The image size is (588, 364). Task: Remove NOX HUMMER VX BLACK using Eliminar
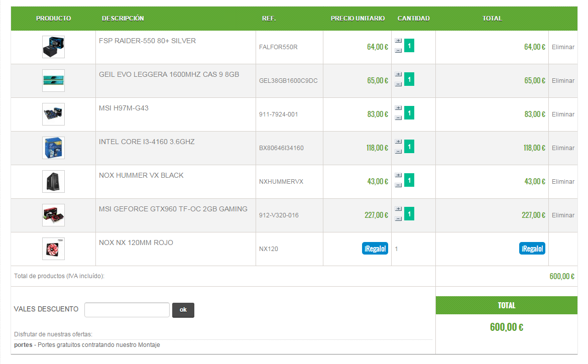(x=563, y=182)
